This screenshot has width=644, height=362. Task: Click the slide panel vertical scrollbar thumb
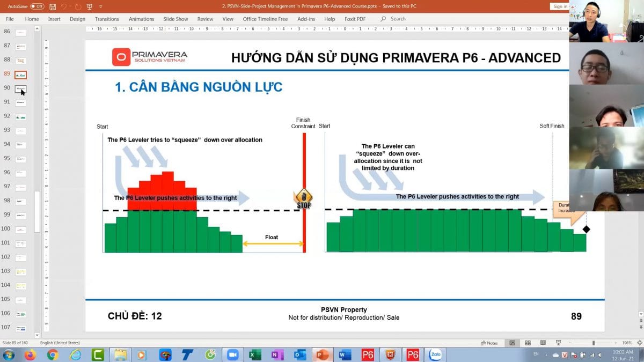click(x=37, y=212)
